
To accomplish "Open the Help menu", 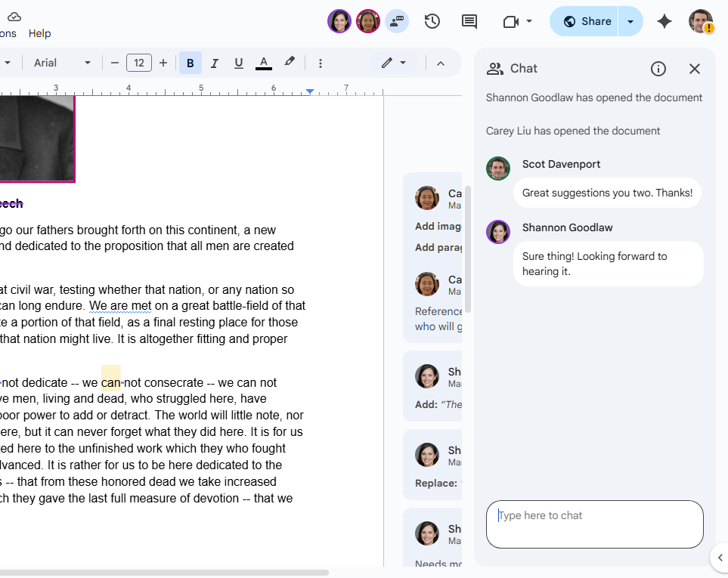I will (39, 33).
